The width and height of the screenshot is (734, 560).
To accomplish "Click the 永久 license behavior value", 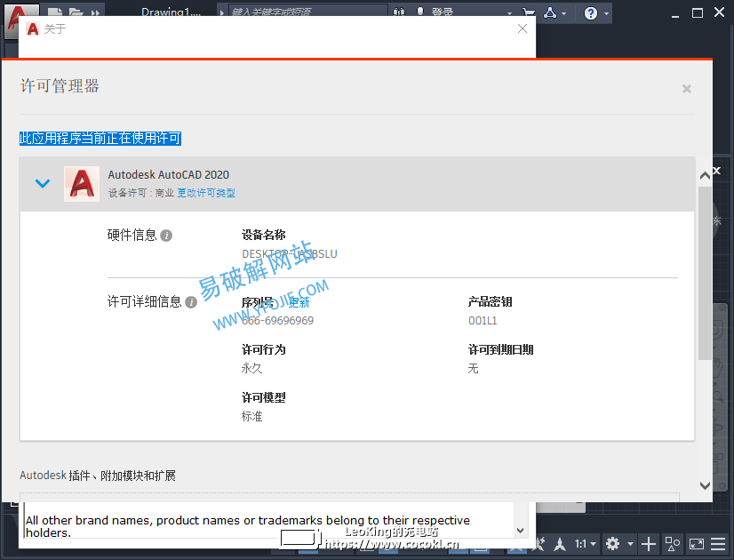I will click(251, 369).
